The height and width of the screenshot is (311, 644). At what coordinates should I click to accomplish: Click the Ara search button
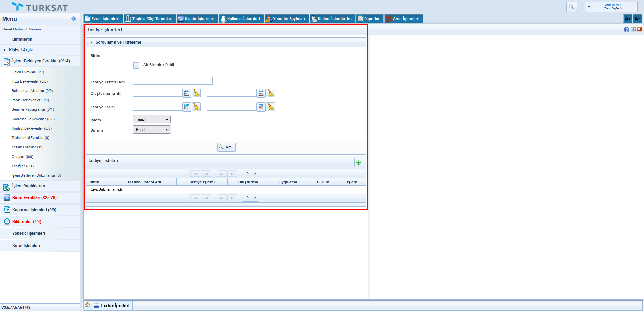click(226, 147)
